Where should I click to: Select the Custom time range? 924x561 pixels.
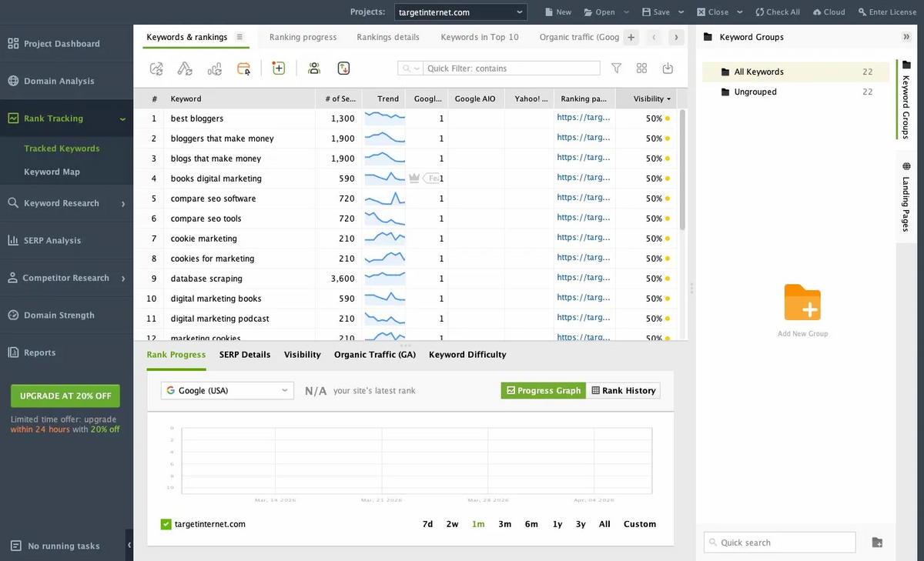pos(640,524)
